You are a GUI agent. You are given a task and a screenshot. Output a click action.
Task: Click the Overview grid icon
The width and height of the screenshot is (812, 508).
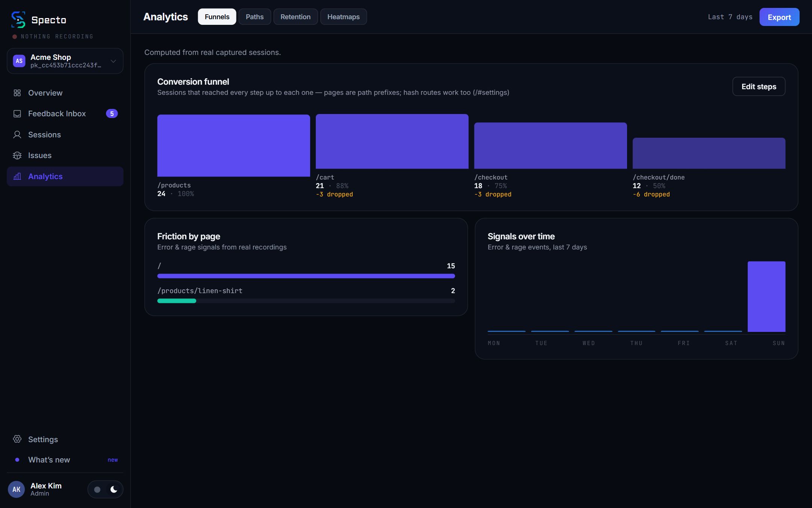pos(17,93)
